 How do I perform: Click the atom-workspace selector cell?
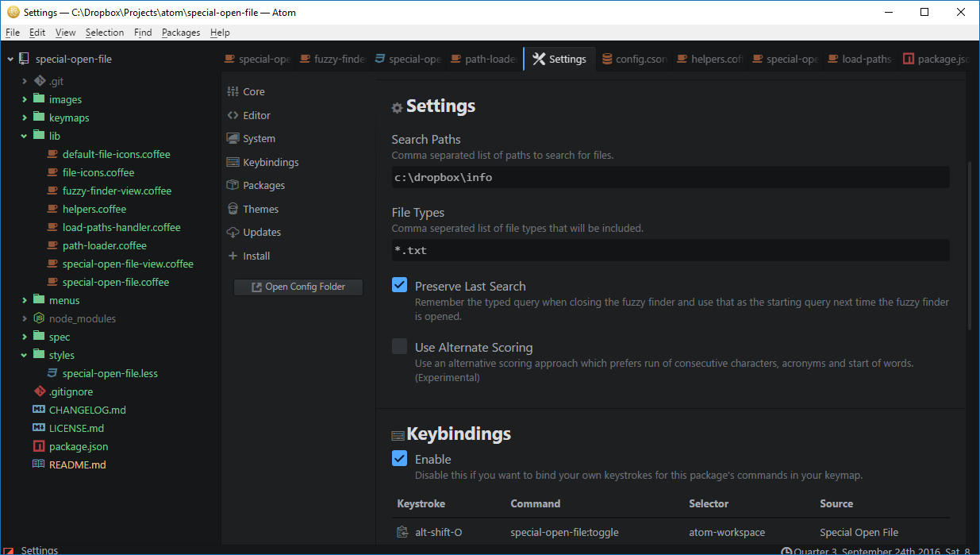pos(727,532)
